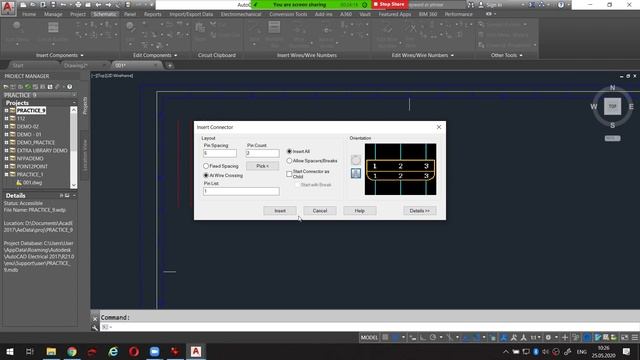Select the POINT2POINT project
This screenshot has height=360, width=640.
(x=32, y=167)
